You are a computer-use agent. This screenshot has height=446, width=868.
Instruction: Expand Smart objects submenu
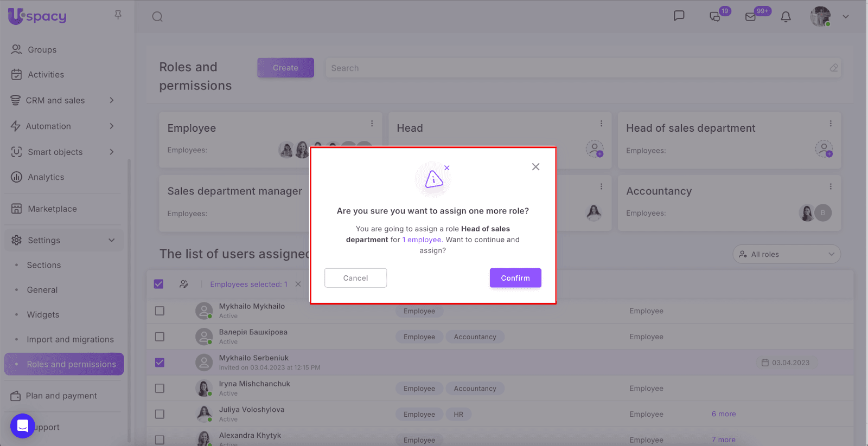tap(112, 152)
